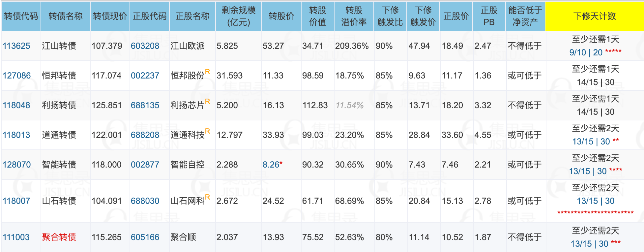Screen dimensions: 644x252
Task: Click the red 聚合转债 bond name
Action: point(59,237)
